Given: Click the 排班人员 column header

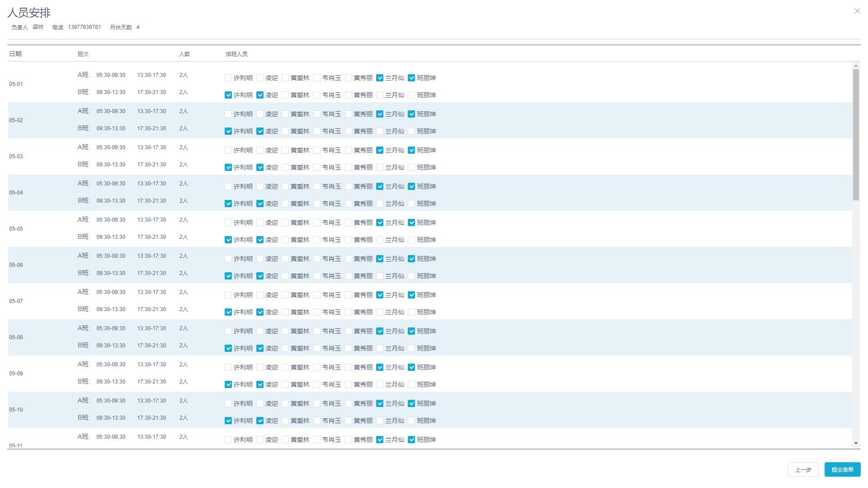Looking at the screenshot, I should (x=236, y=54).
